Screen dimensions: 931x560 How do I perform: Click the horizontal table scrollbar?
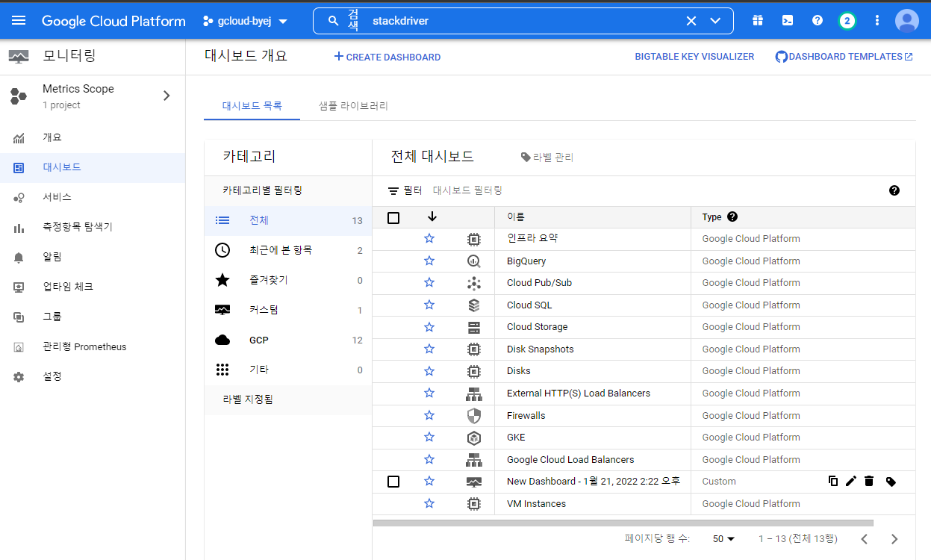click(623, 523)
